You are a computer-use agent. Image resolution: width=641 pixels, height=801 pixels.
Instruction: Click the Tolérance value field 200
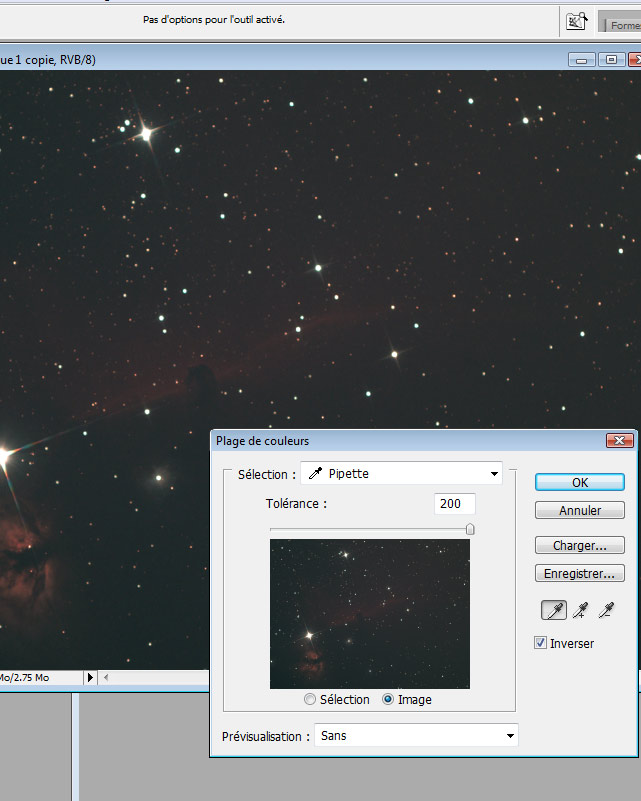point(454,504)
